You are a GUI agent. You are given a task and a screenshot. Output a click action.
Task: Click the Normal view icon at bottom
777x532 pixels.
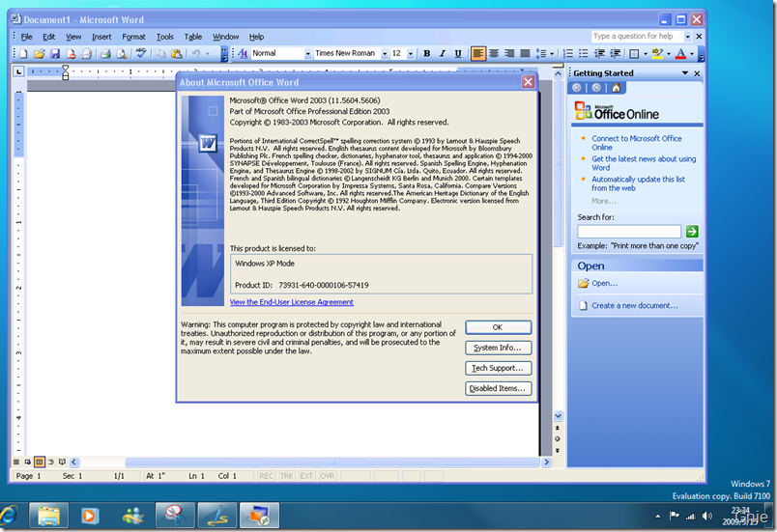pos(16,462)
